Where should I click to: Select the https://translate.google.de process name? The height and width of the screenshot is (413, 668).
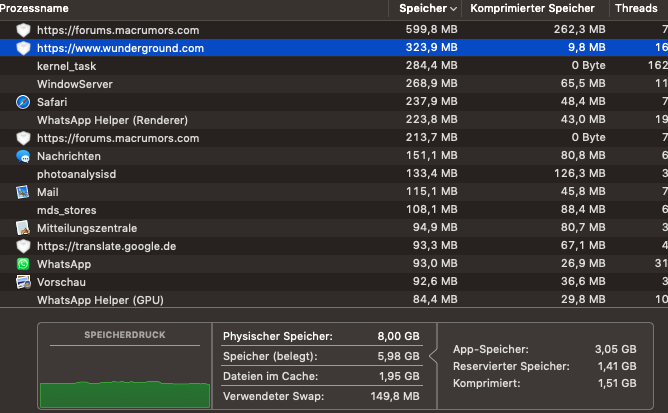tap(107, 246)
